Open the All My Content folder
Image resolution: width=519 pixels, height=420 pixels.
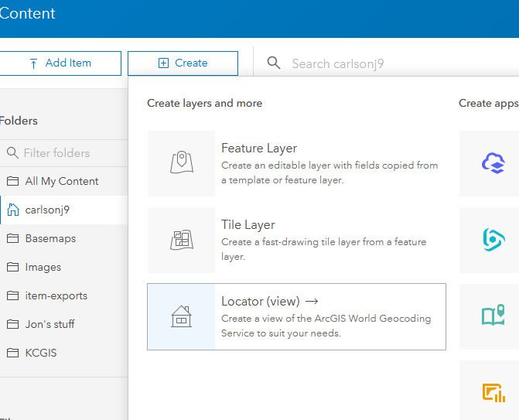click(x=62, y=181)
